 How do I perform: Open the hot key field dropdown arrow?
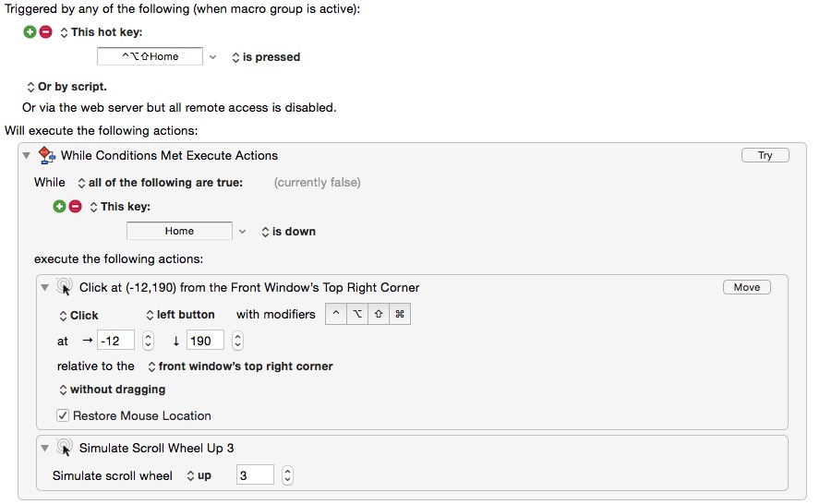[212, 57]
